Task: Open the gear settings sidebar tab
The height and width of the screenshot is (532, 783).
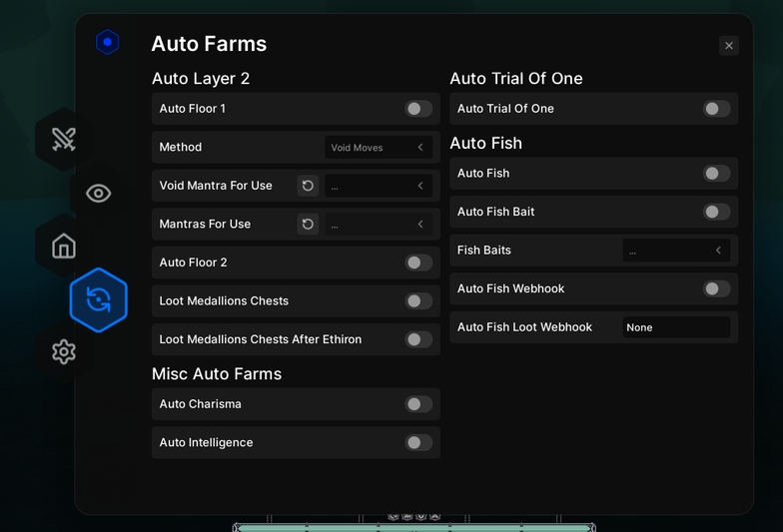Action: [x=64, y=351]
